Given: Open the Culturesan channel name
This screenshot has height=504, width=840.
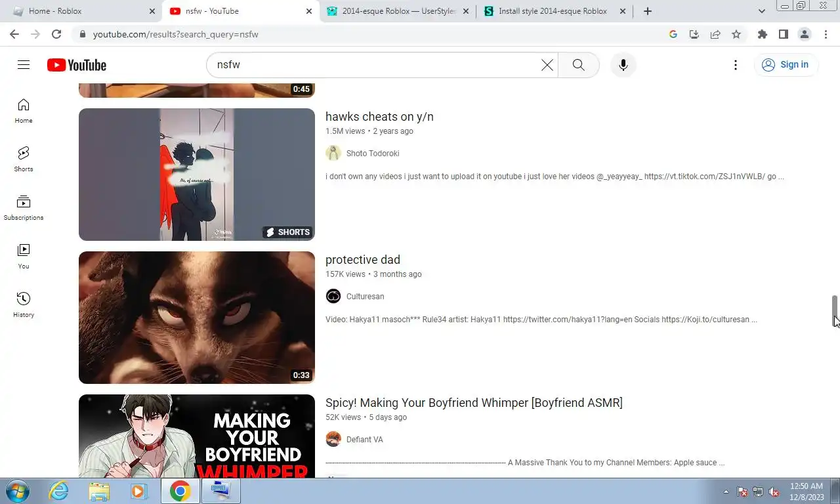Looking at the screenshot, I should (365, 297).
